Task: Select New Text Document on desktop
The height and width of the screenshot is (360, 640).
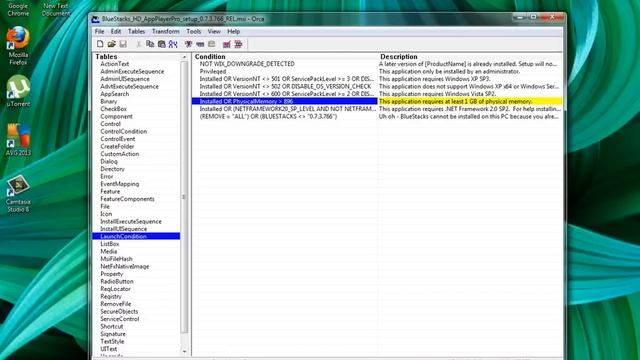Action: coord(56,9)
